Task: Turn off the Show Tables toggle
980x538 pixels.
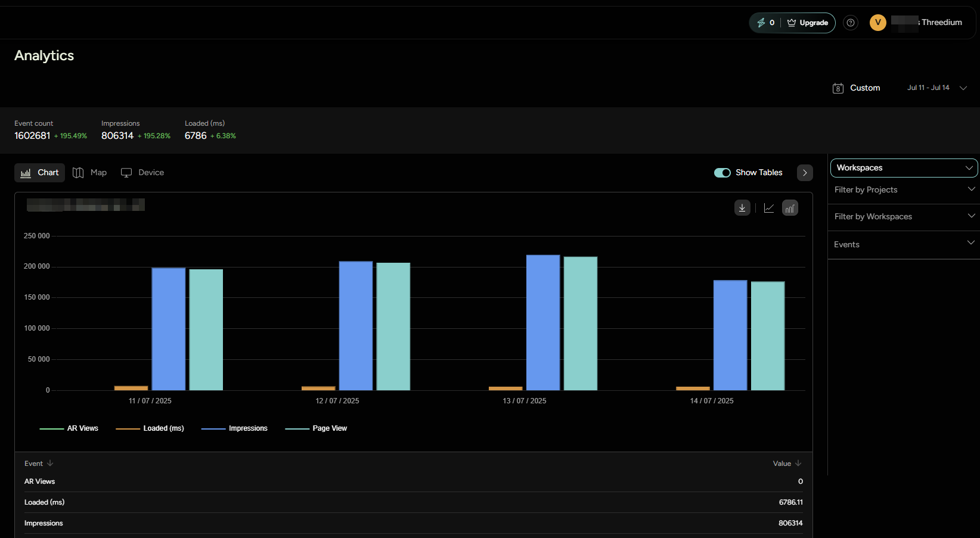Action: click(x=722, y=172)
